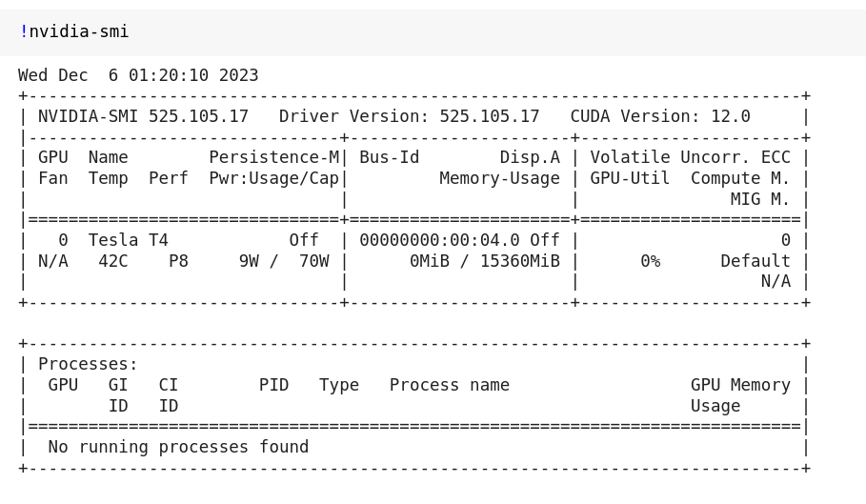Click the timestamp 'Wed Dec 6 01:20:10 2023'
This screenshot has height=504, width=866.
(138, 75)
